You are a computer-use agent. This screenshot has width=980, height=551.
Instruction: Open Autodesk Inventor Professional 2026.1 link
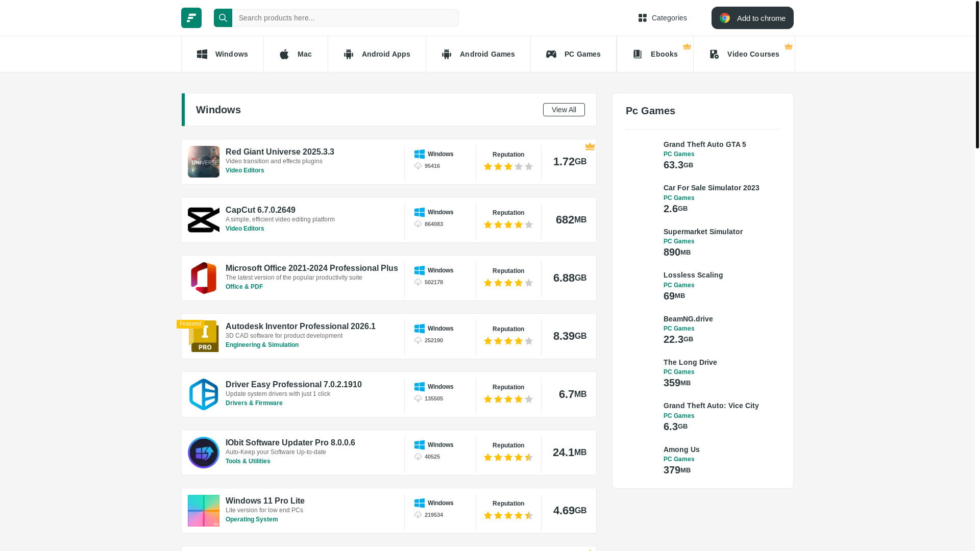tap(301, 326)
